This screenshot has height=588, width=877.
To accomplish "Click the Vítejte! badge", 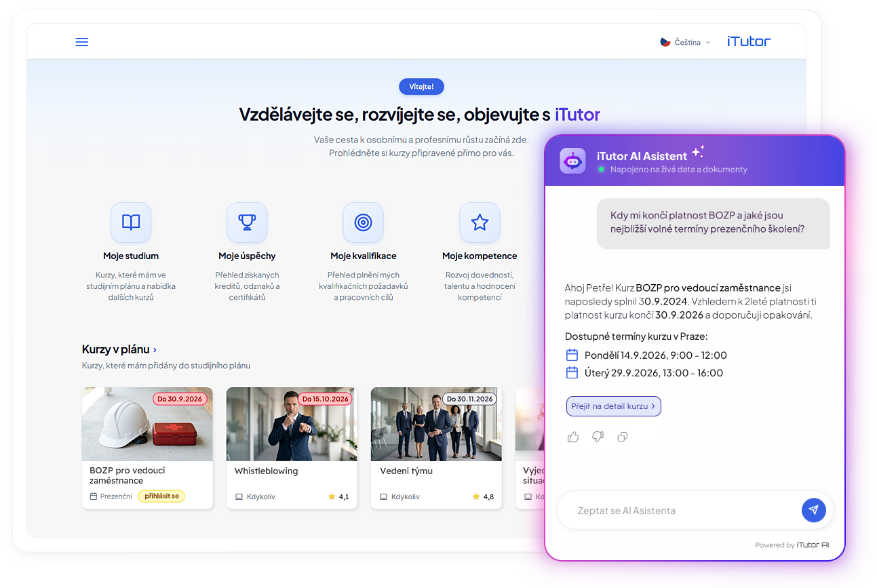I will 421,87.
